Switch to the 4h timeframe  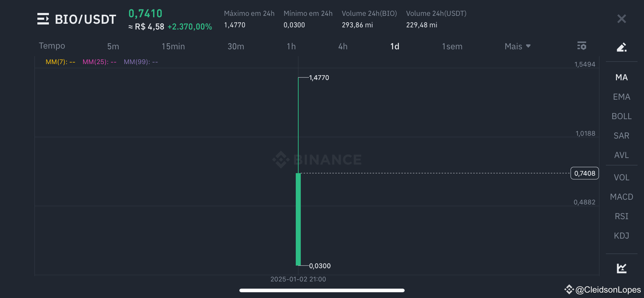[343, 46]
